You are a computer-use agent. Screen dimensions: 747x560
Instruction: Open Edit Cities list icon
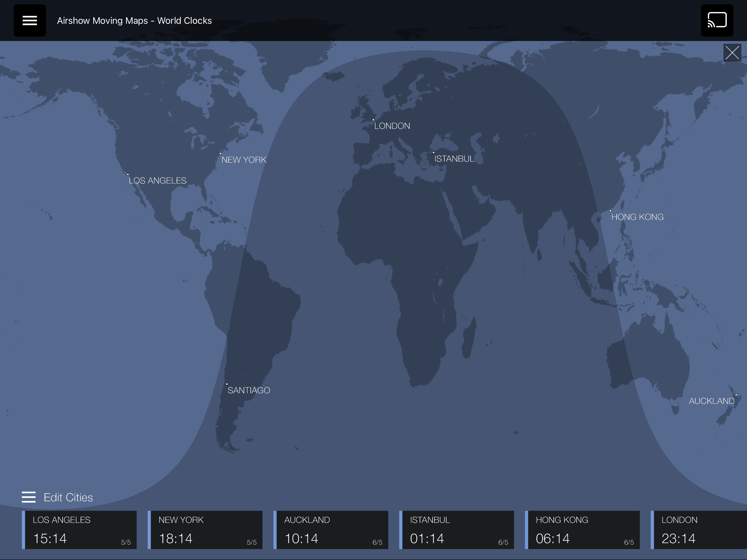coord(29,497)
